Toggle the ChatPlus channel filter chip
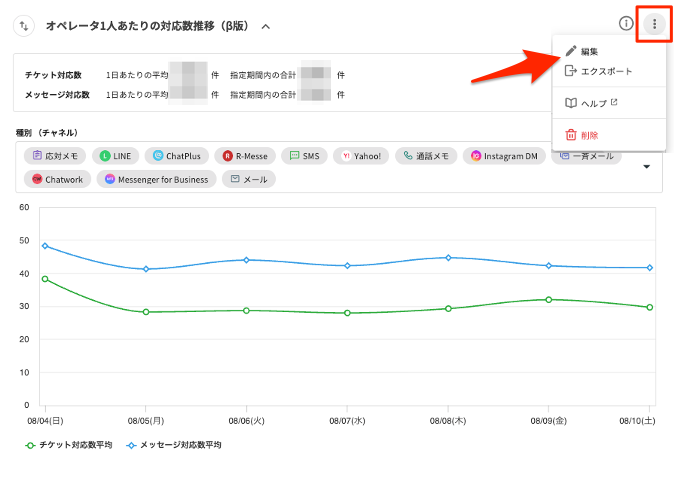 [177, 156]
